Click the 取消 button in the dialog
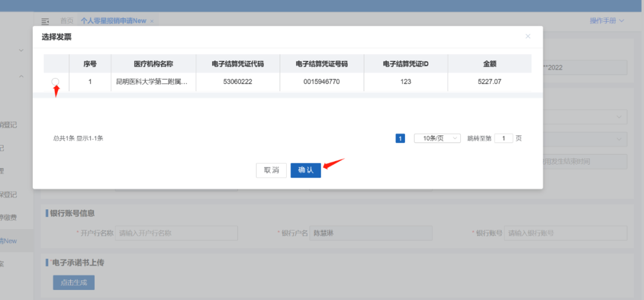The image size is (644, 300). tap(271, 170)
